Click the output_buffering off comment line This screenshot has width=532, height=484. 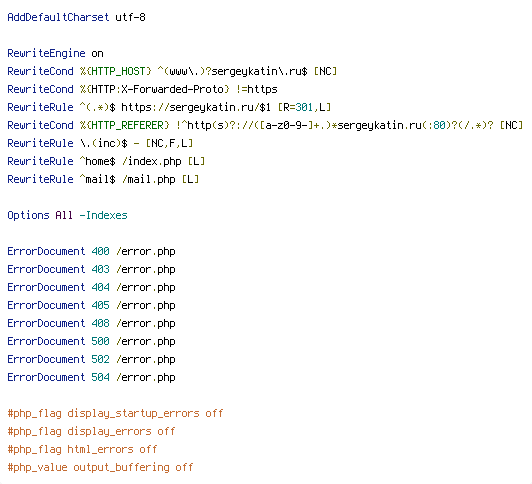pos(100,467)
